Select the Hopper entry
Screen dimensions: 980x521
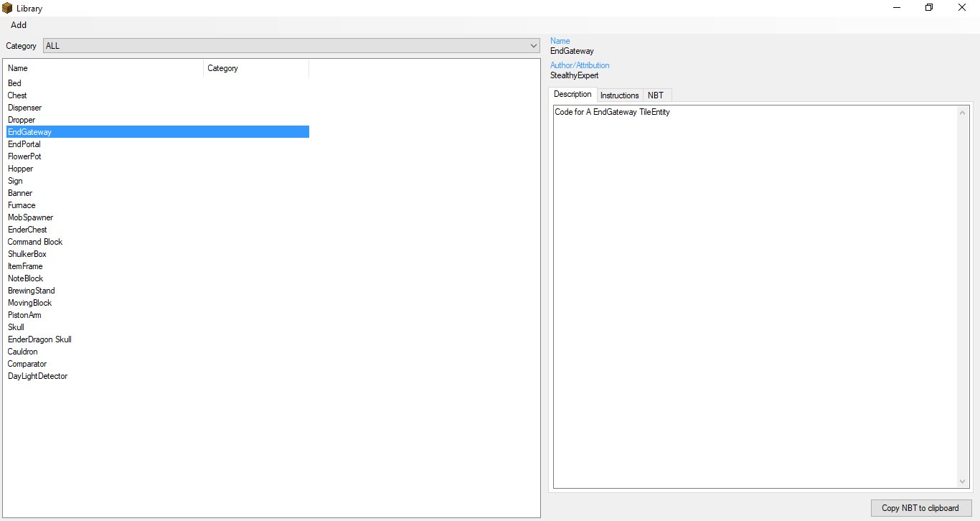click(20, 169)
